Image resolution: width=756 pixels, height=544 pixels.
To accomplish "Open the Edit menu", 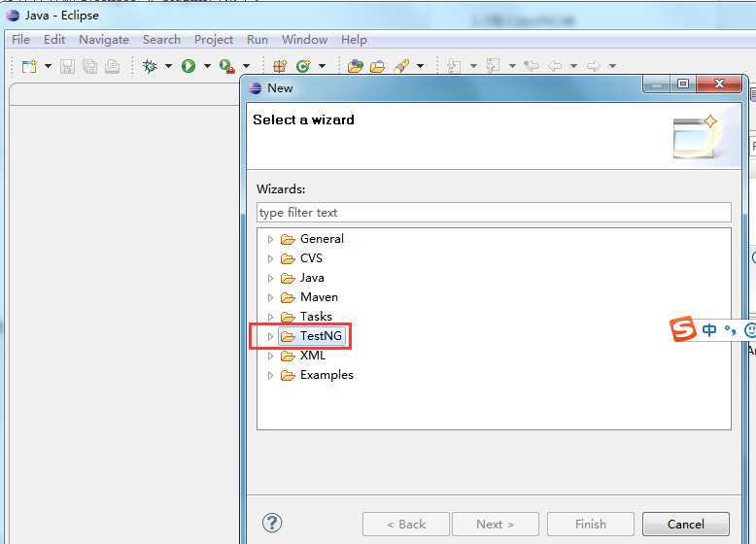I will pos(54,40).
